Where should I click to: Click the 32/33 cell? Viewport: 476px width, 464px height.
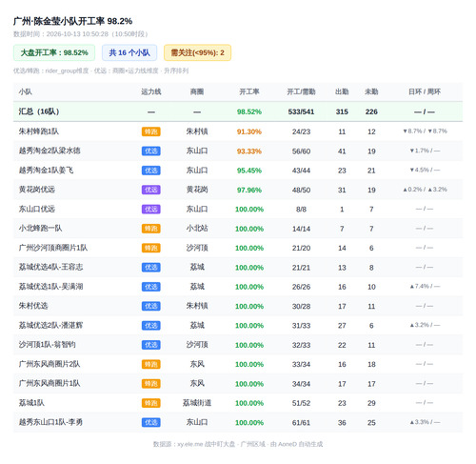pos(301,345)
